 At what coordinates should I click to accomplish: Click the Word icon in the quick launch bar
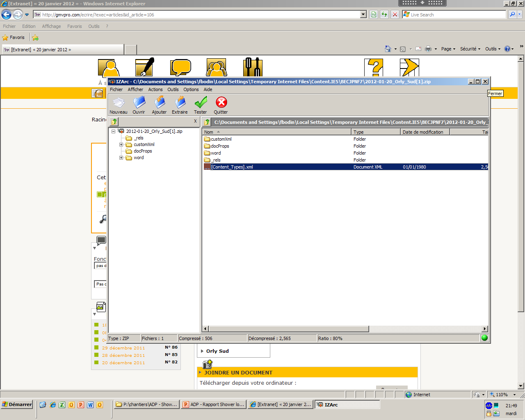coord(90,405)
